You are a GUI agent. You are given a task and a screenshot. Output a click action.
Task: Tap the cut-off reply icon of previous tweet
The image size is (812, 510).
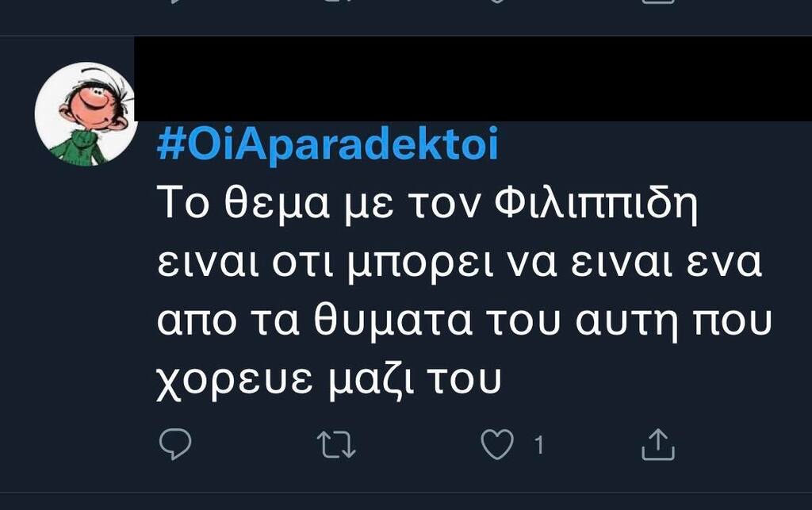(x=175, y=2)
